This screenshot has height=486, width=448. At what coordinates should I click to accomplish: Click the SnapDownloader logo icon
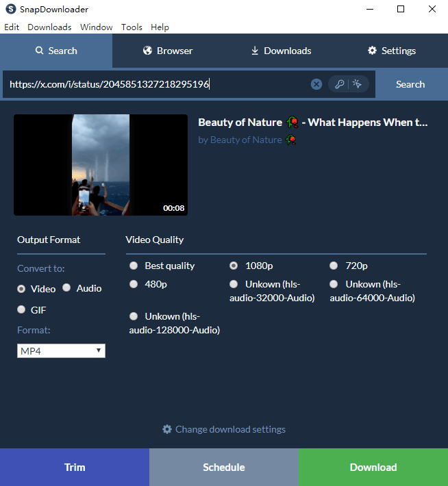[x=11, y=9]
